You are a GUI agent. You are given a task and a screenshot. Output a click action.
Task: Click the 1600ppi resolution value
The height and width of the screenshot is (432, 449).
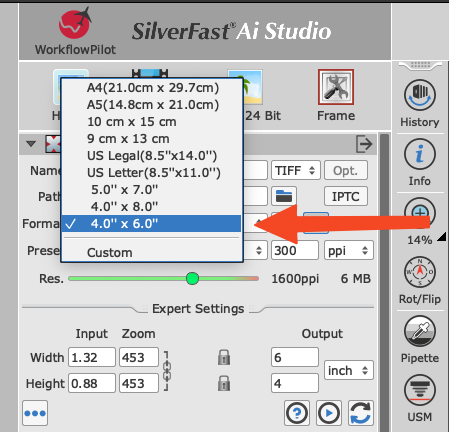295,279
